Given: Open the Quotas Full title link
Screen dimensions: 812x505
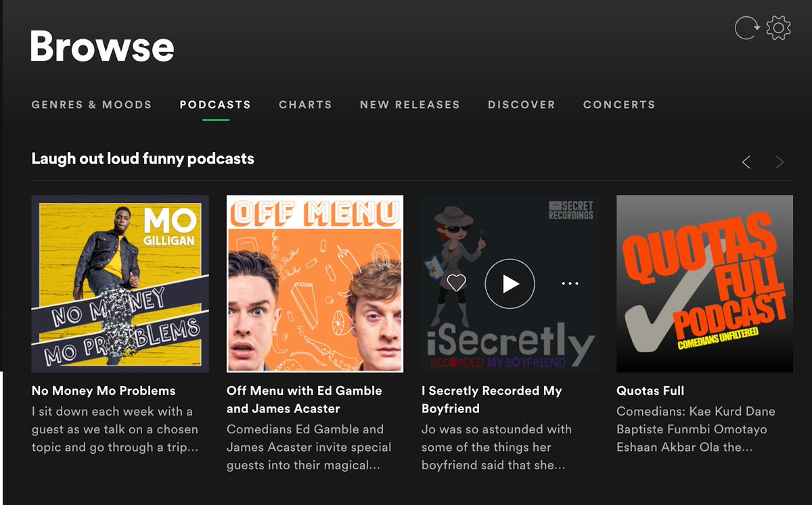Looking at the screenshot, I should pyautogui.click(x=650, y=391).
